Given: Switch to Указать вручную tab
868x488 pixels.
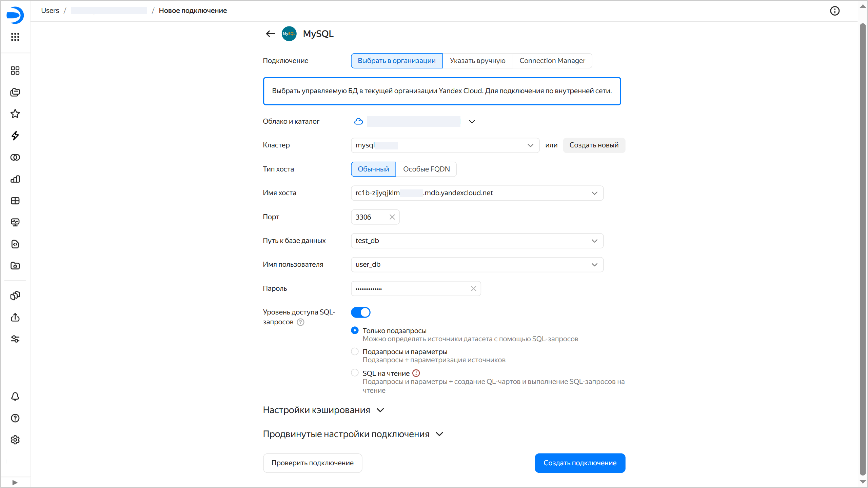Looking at the screenshot, I should click(x=477, y=61).
